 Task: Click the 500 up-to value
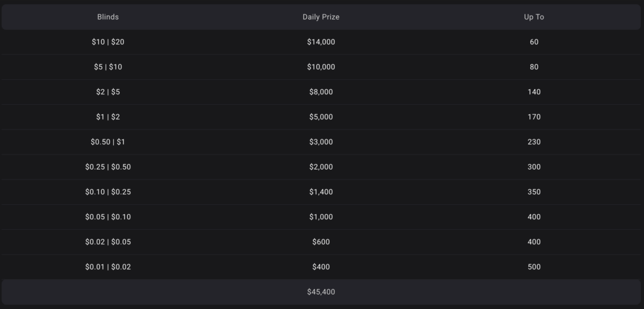pos(534,267)
